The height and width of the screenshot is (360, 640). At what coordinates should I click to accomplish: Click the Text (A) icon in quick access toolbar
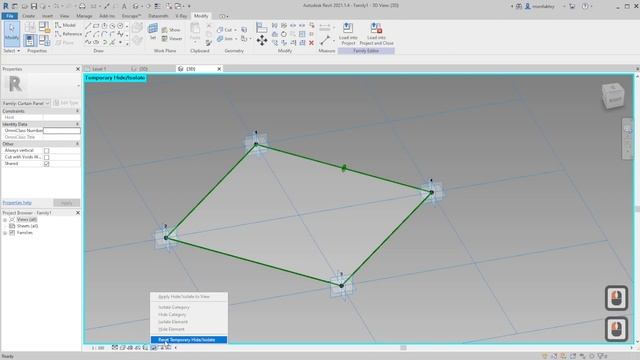point(124,6)
